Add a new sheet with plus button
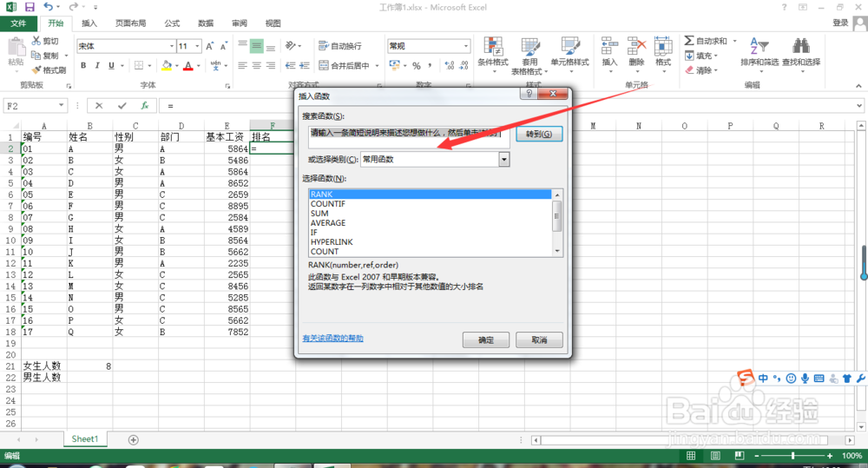 [x=133, y=439]
